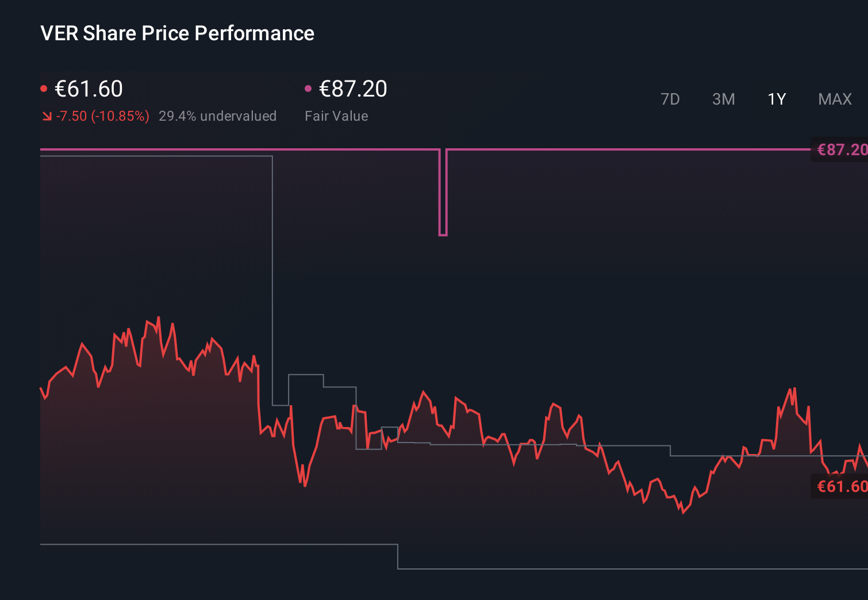This screenshot has width=868, height=600.
Task: Select the MAX time range
Action: coord(834,99)
